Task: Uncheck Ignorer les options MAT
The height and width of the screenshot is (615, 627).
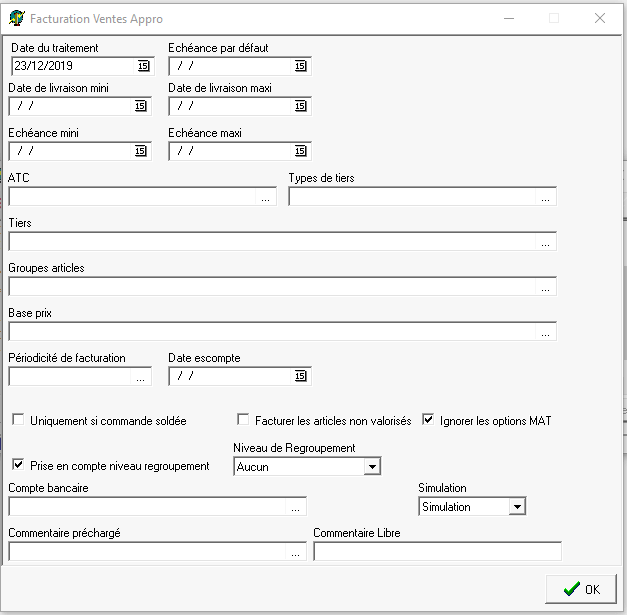Action: [x=428, y=421]
